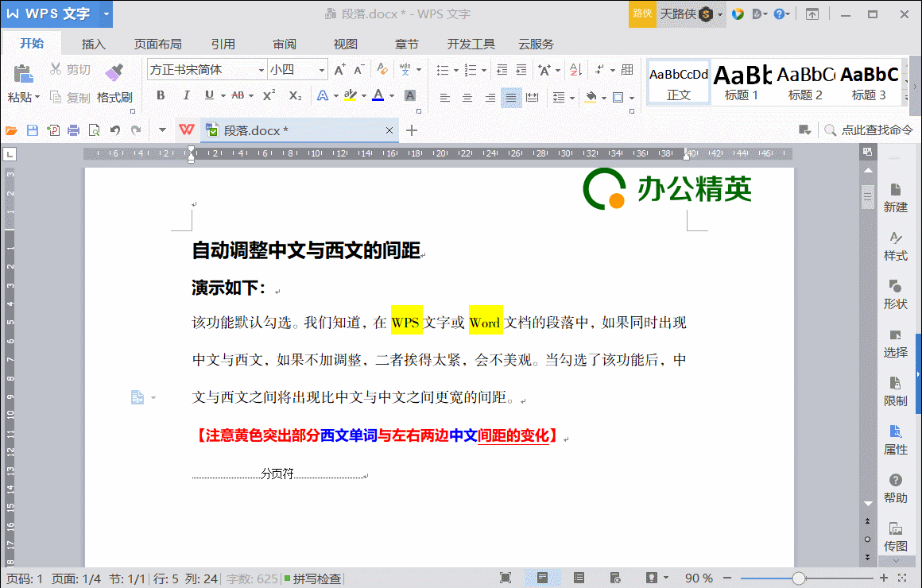Screen dimensions: 922x588
Task: Click the font color A button
Action: 378,95
